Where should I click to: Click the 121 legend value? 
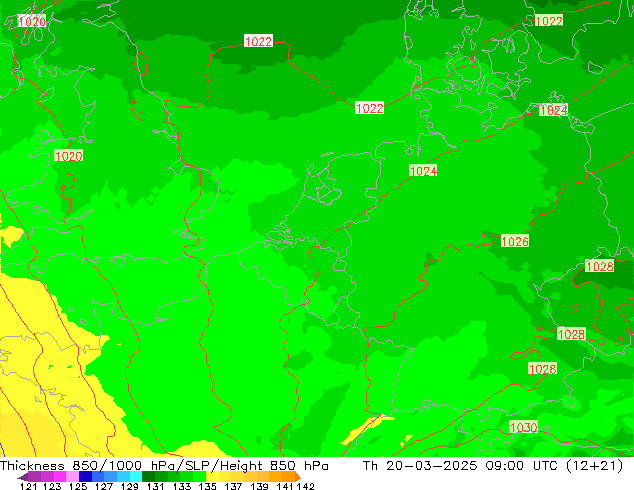point(28,486)
